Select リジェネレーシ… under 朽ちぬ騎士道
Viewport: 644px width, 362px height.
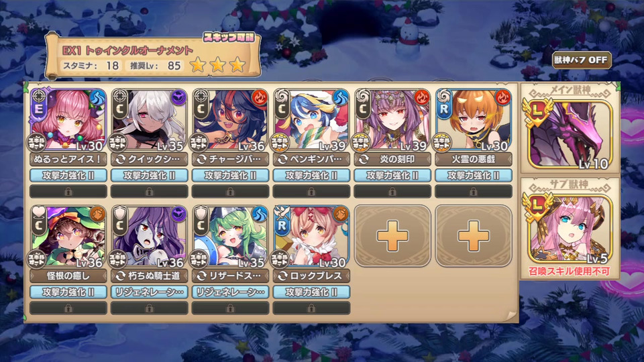(x=149, y=292)
